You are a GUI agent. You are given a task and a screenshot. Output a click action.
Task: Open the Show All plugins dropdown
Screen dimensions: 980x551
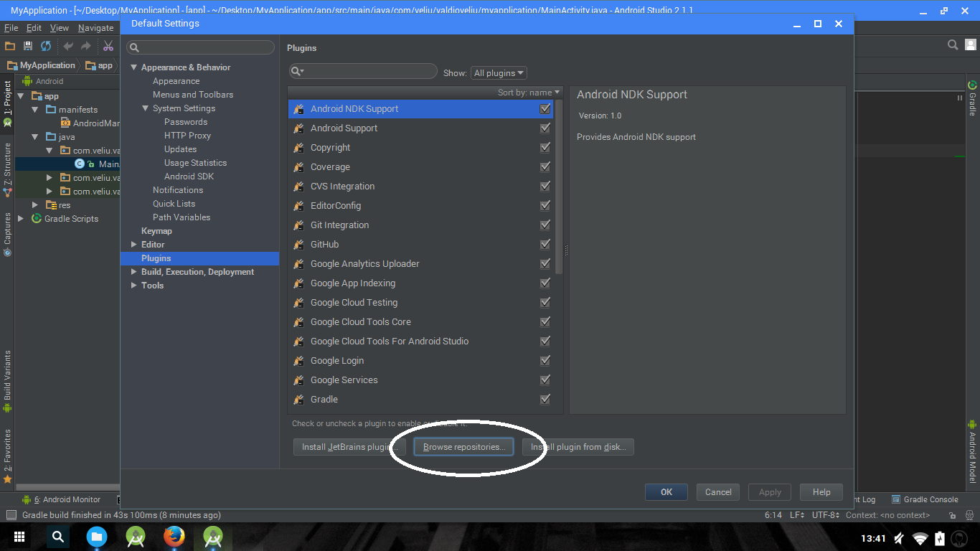click(x=499, y=73)
